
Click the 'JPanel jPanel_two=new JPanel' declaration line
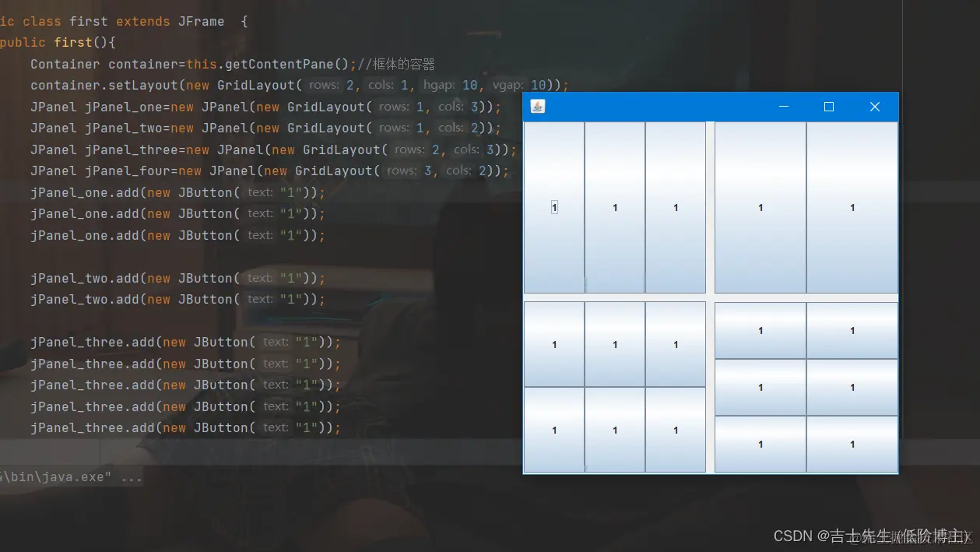266,128
